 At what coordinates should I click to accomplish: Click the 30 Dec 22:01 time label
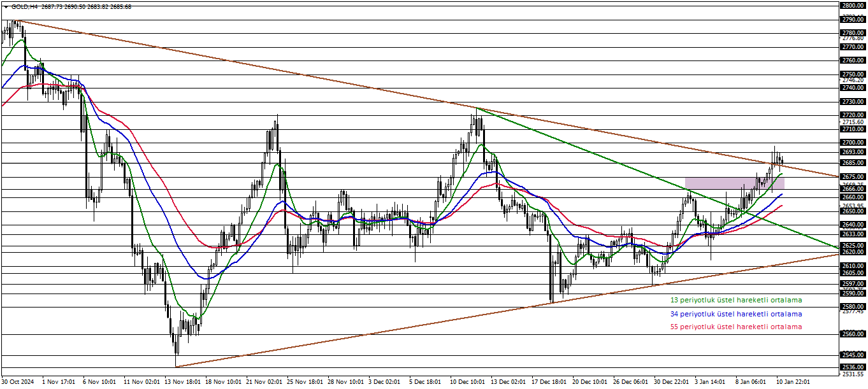pyautogui.click(x=672, y=382)
